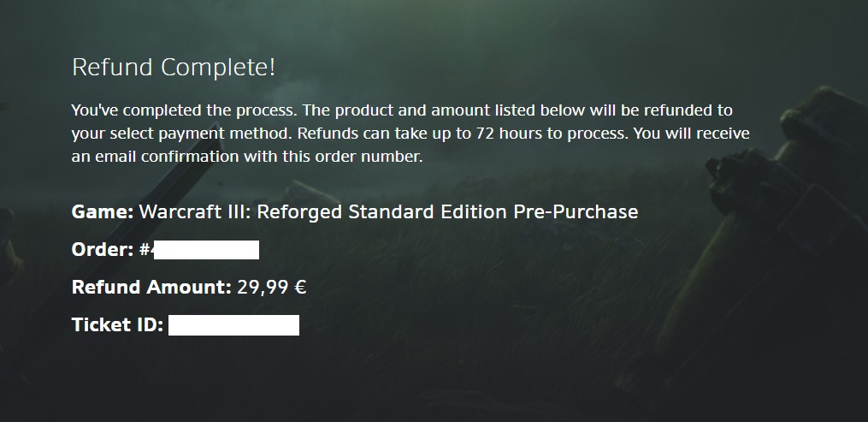The height and width of the screenshot is (422, 868).
Task: Click the bold Ticket ID: label
Action: click(x=117, y=325)
